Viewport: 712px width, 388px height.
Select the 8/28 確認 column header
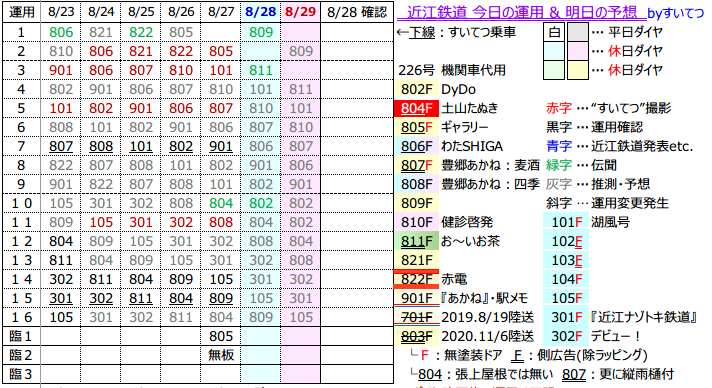point(357,12)
